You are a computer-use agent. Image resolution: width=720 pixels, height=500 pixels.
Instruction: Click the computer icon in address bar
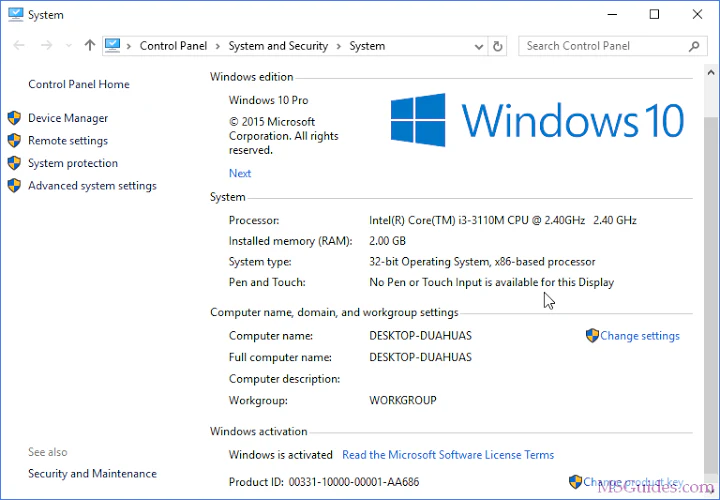point(113,45)
